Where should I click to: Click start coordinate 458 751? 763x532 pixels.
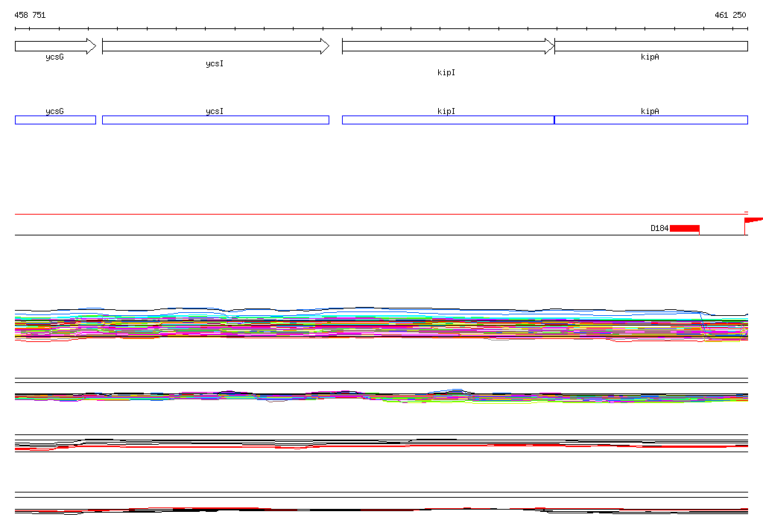click(30, 15)
